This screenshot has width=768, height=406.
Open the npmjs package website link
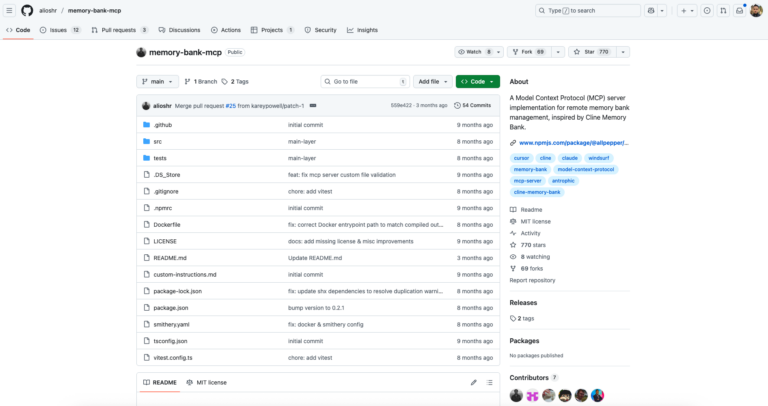click(574, 143)
